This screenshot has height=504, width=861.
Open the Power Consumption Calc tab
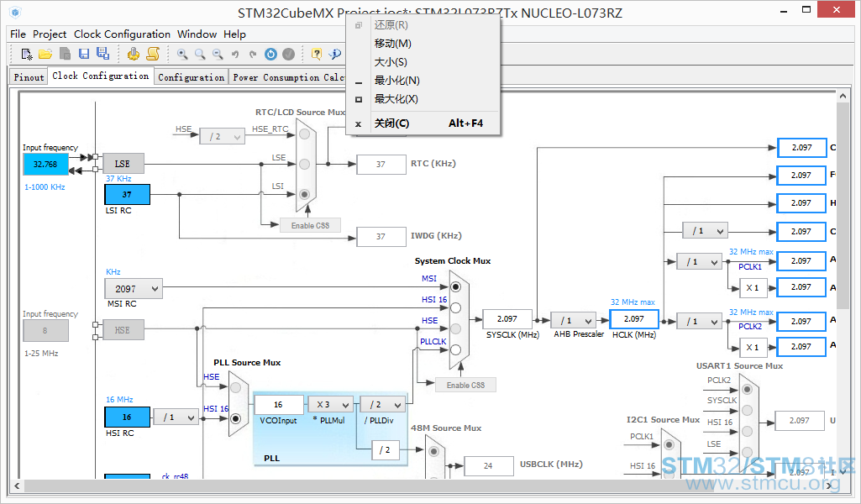tap(288, 77)
